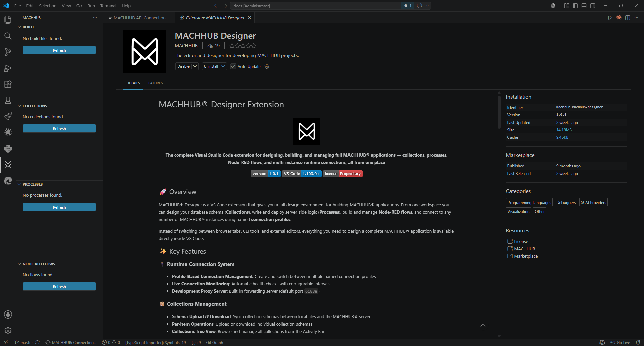644x346 pixels.
Task: Toggle Primary Side Bar visibility
Action: [575, 6]
